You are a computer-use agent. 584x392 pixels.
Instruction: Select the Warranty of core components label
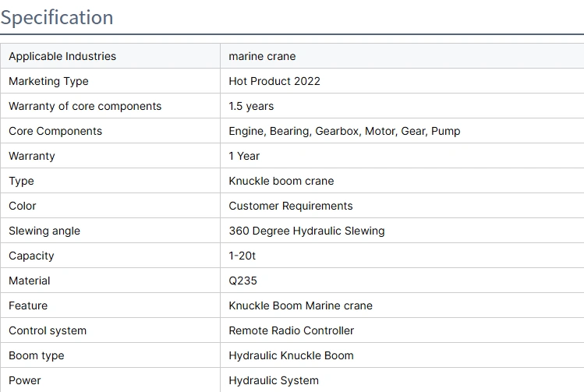tap(85, 106)
